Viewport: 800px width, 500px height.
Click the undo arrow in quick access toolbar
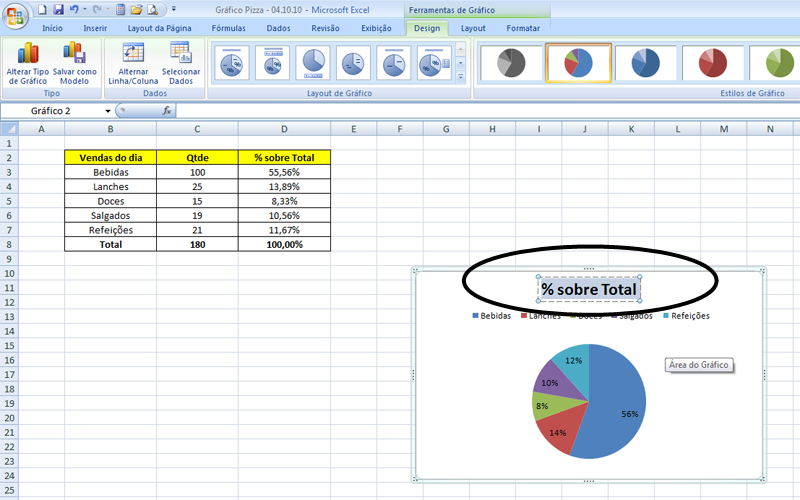pyautogui.click(x=75, y=9)
